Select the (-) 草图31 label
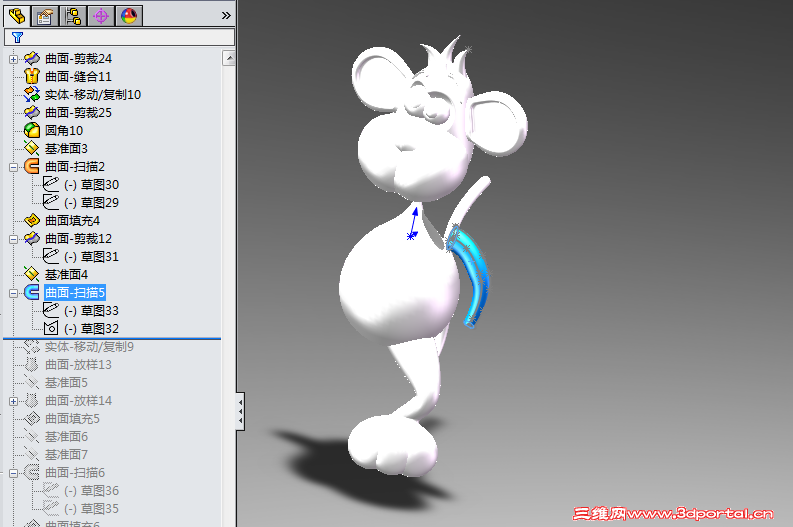Screen dimensions: 793x527 coord(92,256)
